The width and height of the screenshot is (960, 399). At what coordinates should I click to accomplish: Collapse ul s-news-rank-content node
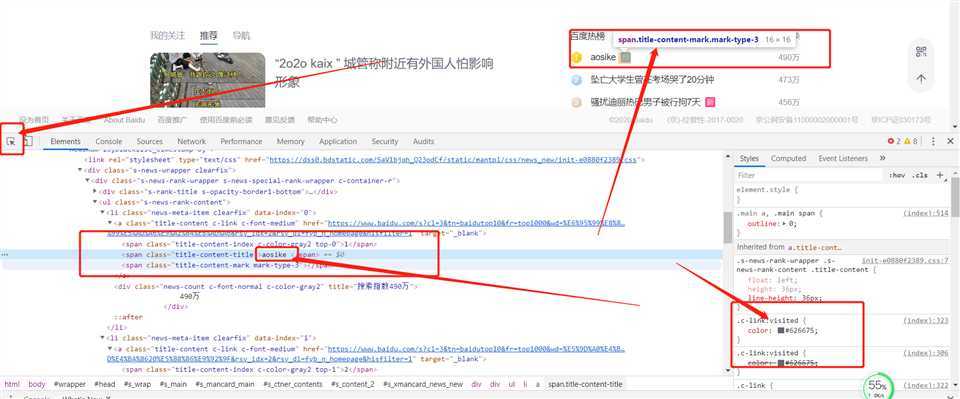(x=95, y=202)
